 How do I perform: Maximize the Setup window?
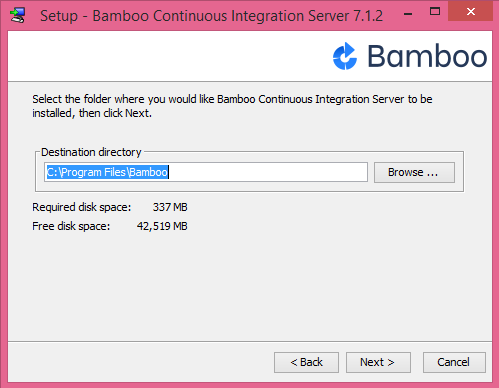click(x=435, y=12)
